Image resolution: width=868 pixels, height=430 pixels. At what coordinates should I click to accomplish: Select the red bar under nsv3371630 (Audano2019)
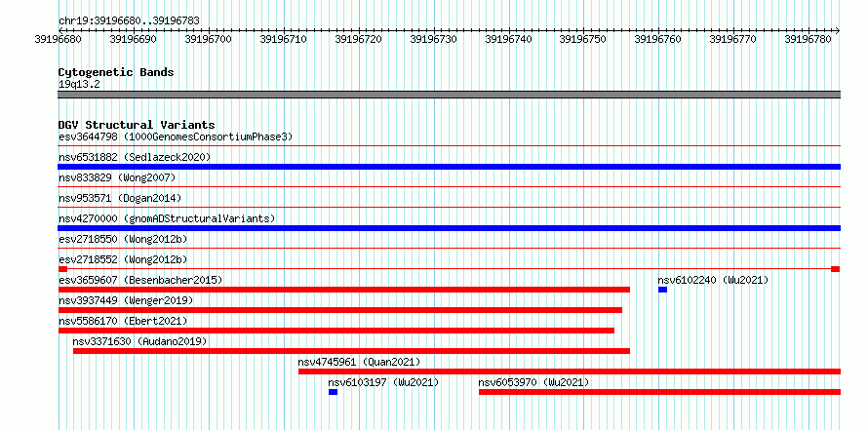pos(351,351)
